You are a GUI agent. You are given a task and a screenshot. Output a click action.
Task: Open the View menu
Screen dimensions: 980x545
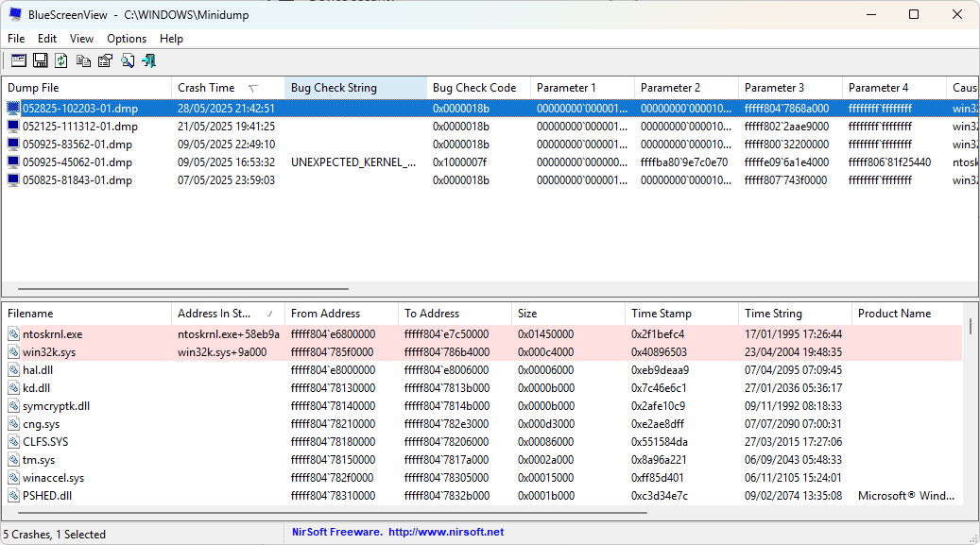[81, 39]
